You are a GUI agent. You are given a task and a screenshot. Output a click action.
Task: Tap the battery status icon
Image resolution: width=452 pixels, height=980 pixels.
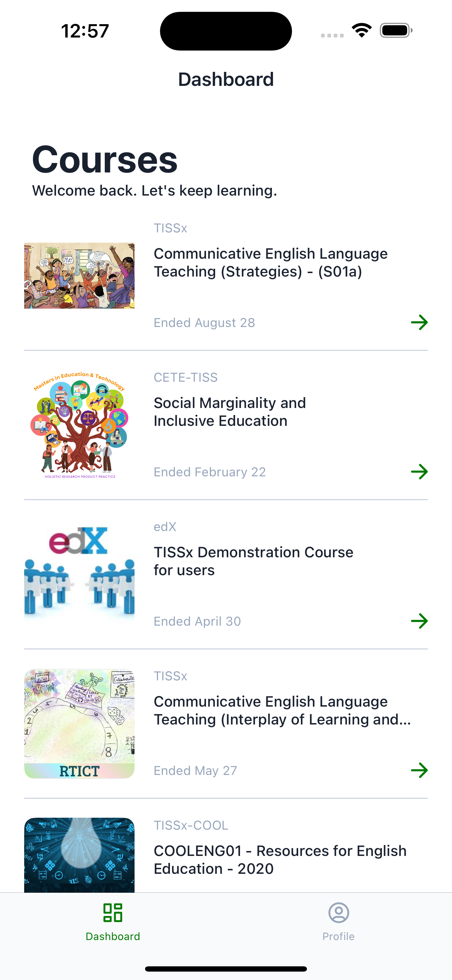[396, 30]
